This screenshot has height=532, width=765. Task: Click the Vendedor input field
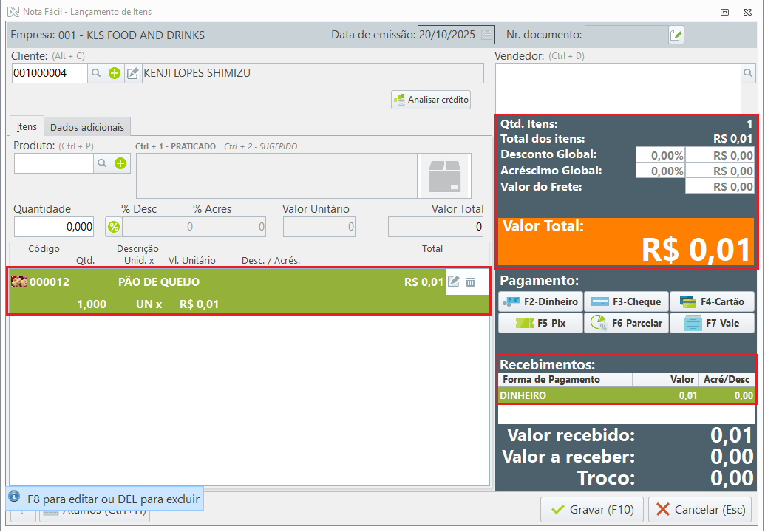[x=618, y=73]
